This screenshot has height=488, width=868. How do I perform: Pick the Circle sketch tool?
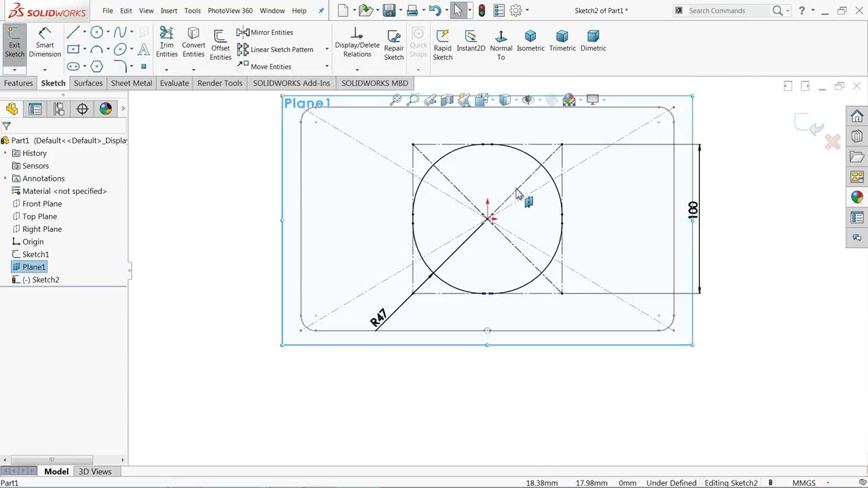click(96, 33)
